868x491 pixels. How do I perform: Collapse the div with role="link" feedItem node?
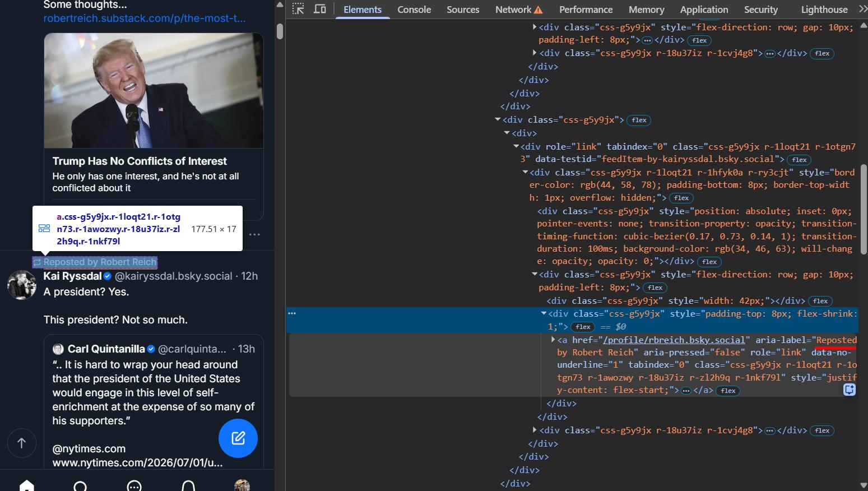[516, 146]
